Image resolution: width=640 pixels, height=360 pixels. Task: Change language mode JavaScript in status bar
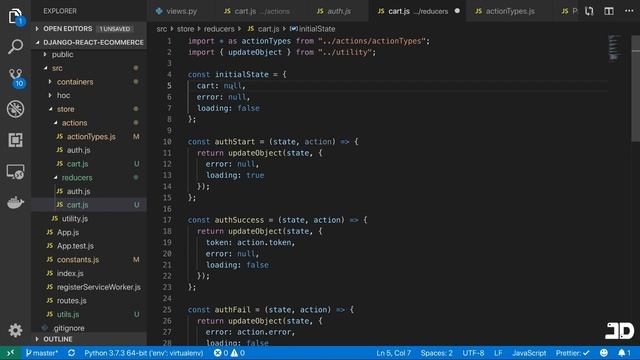click(529, 353)
